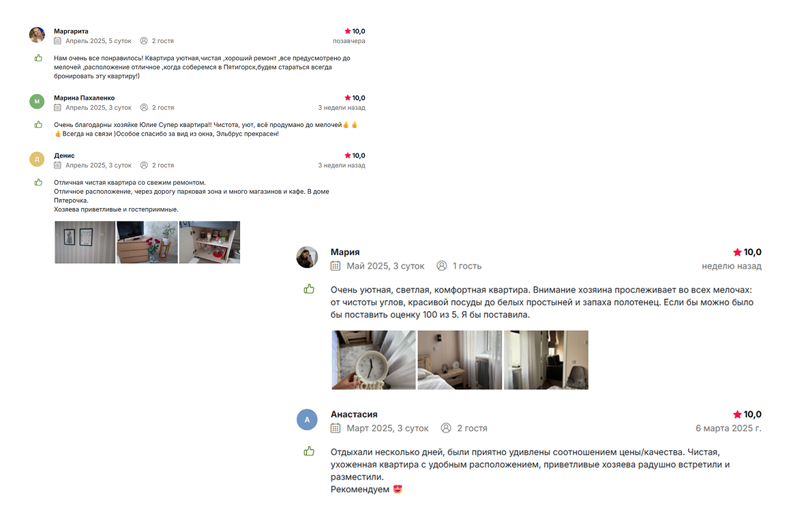Open Мария's photo of the clock
Image resolution: width=791 pixels, height=532 pixels.
pos(374,360)
